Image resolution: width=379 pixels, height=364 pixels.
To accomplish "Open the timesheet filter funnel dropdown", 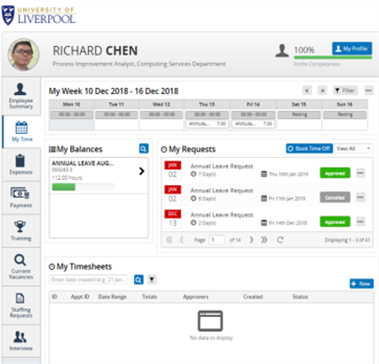I will [152, 280].
